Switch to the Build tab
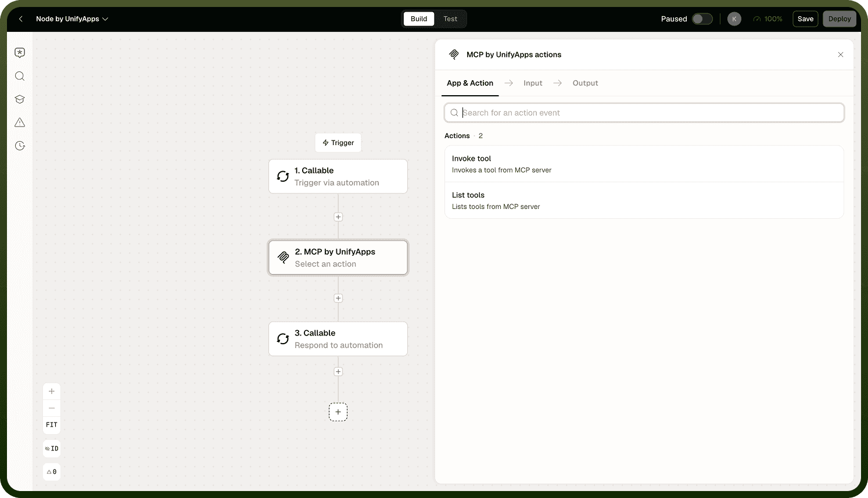The image size is (868, 498). (419, 19)
